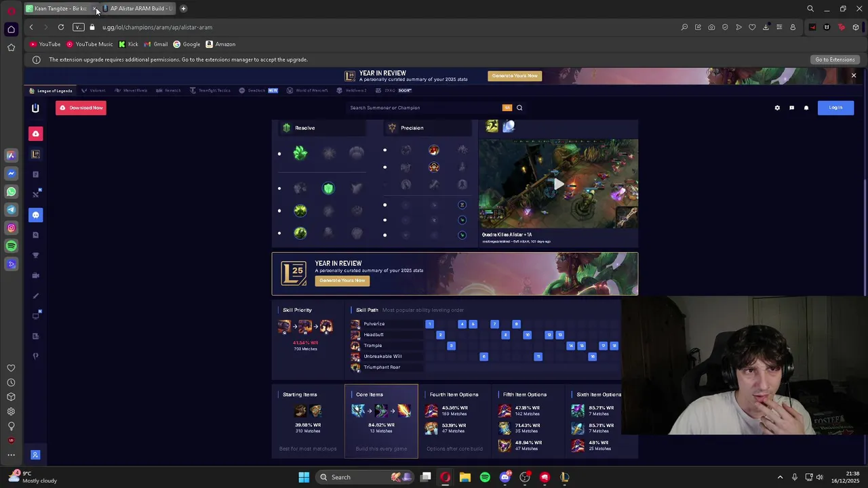Viewport: 868px width, 488px height.
Task: Open notifications bell in U.GG header
Action: [x=806, y=108]
